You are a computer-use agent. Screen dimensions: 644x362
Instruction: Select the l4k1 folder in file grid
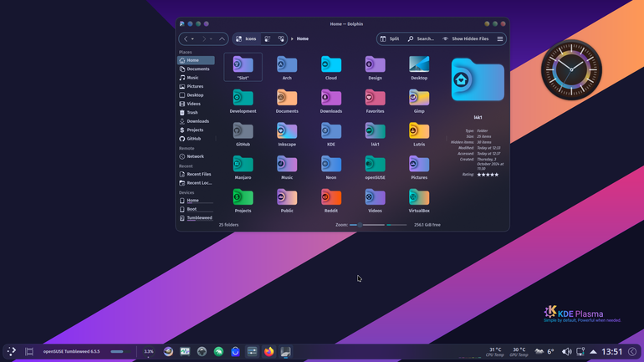pyautogui.click(x=375, y=131)
